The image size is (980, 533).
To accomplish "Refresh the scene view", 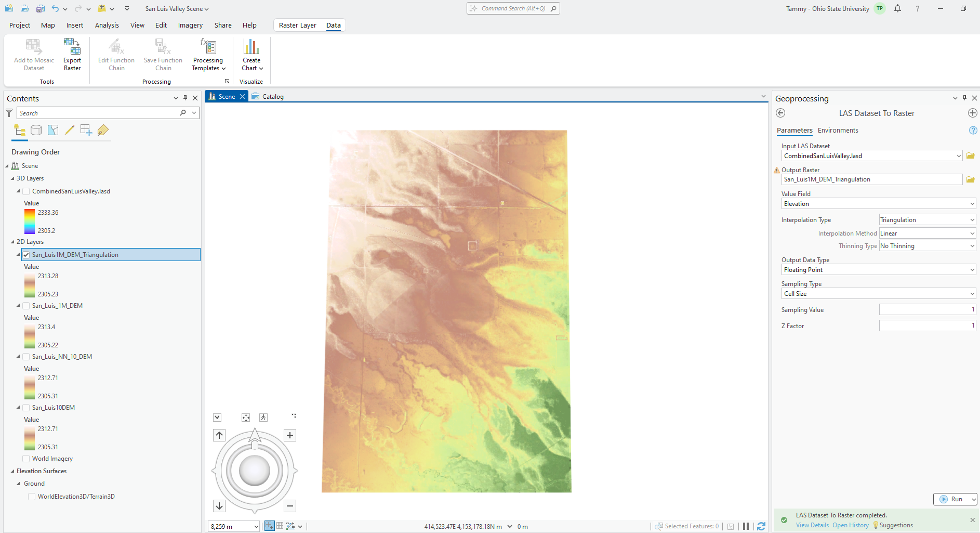I will pyautogui.click(x=761, y=526).
